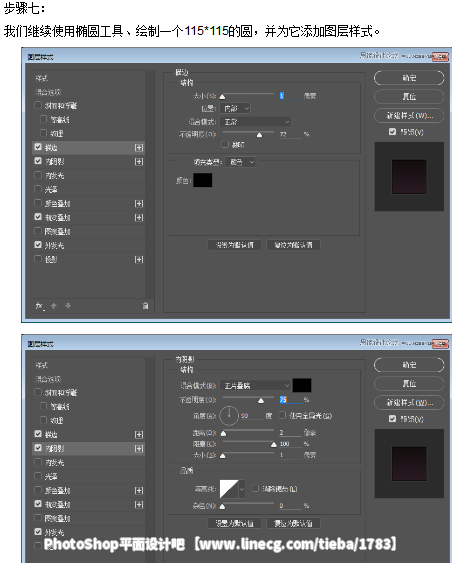Open inner shadow 混合模式 dropdown (正片叠底)
The image size is (452, 563).
[x=255, y=386]
